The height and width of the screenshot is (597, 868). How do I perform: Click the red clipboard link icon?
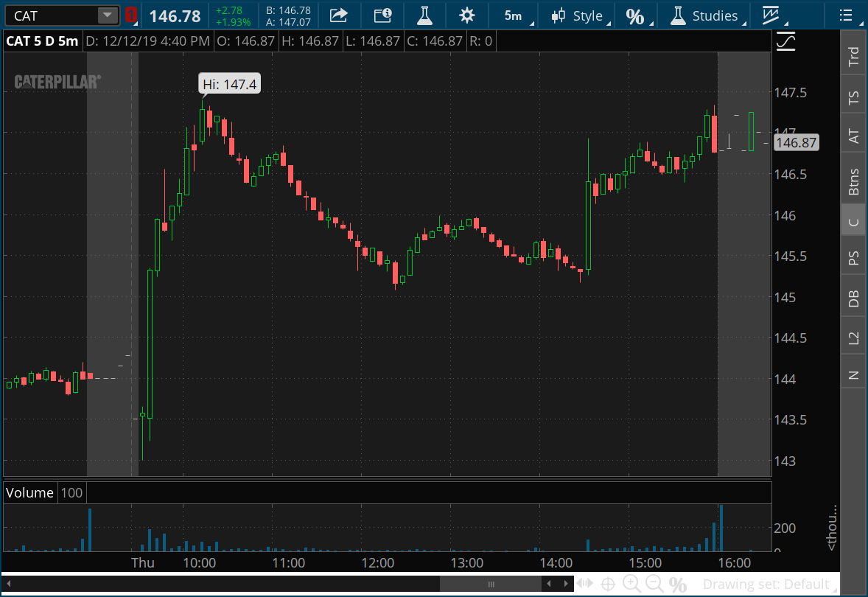[x=130, y=15]
